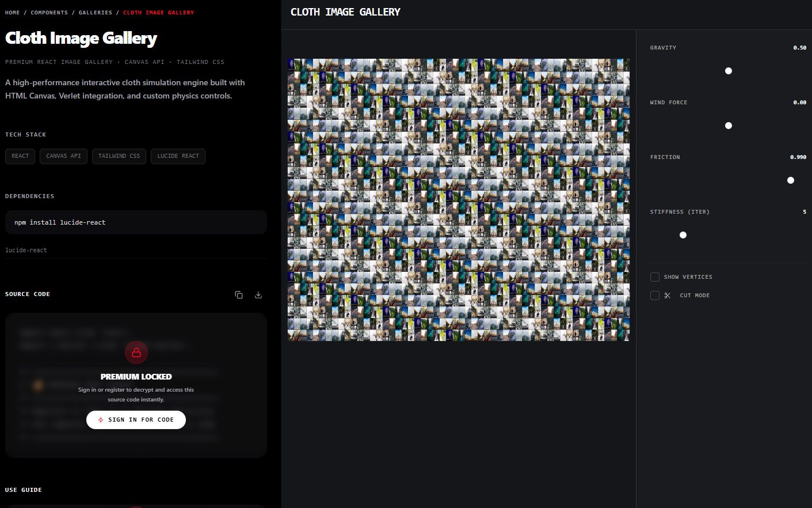Click the Cut Mode label text

695,295
